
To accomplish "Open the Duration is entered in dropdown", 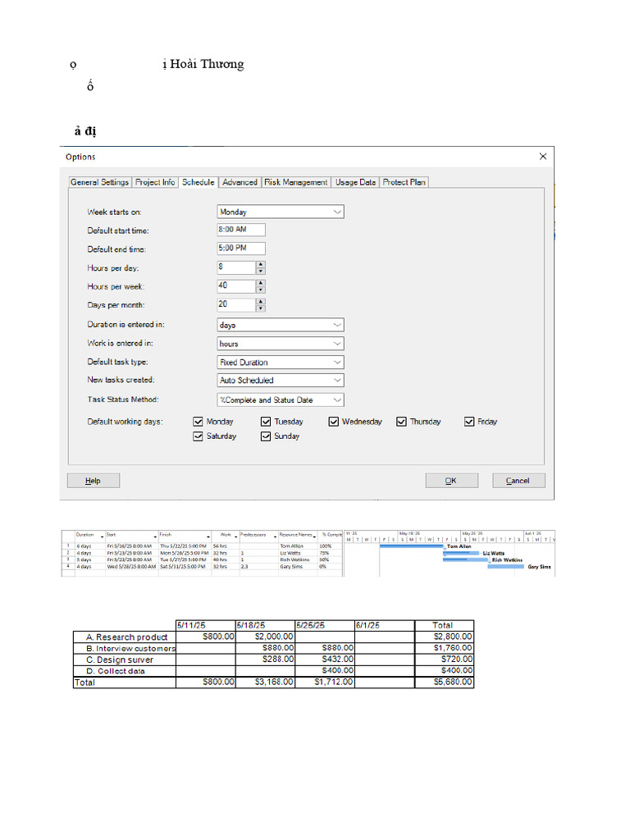I will pyautogui.click(x=281, y=325).
